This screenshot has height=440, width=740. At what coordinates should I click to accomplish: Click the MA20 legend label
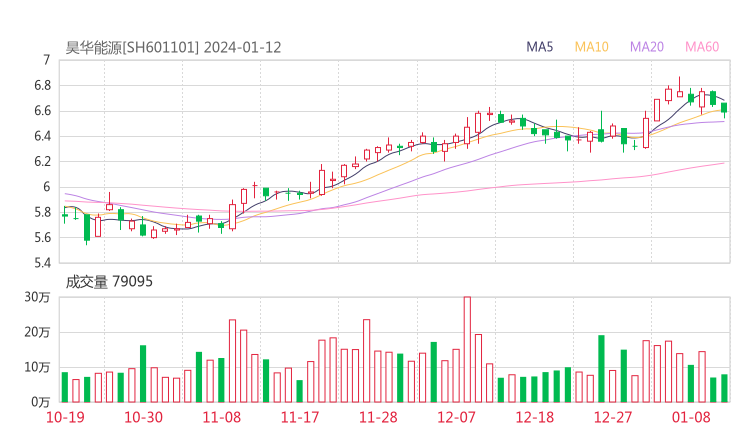[x=647, y=47]
